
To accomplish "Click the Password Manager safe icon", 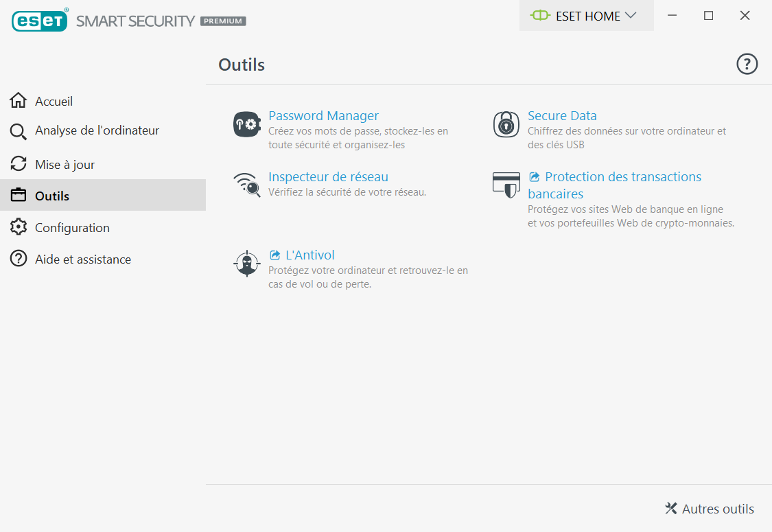I will tap(246, 124).
